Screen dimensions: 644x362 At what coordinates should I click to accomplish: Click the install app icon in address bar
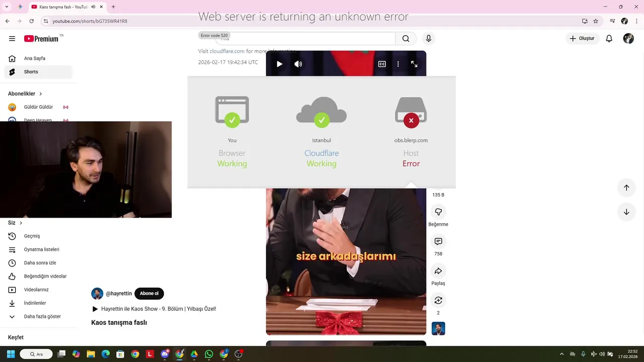[x=585, y=21]
